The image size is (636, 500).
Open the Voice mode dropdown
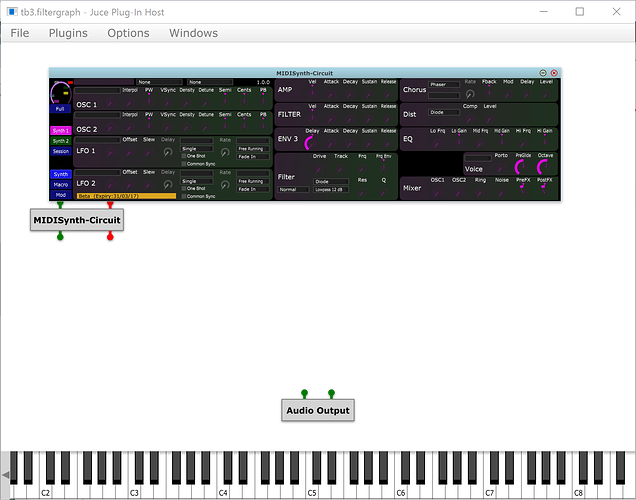[478, 158]
